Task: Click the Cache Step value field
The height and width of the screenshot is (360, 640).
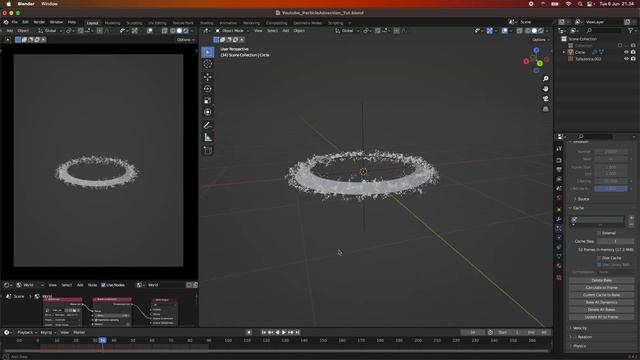Action: click(x=615, y=241)
